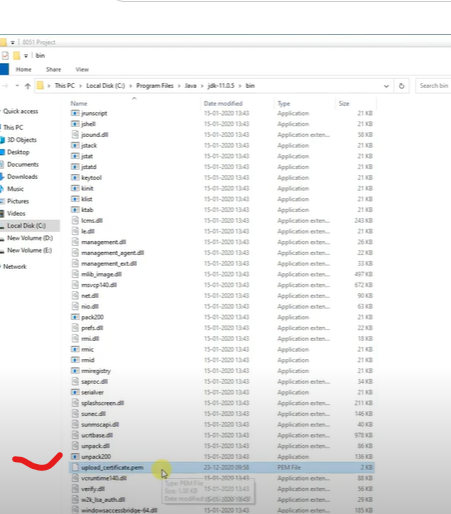This screenshot has height=514, width=451.
Task: Select splashscreen.dll file name
Action: [103, 403]
